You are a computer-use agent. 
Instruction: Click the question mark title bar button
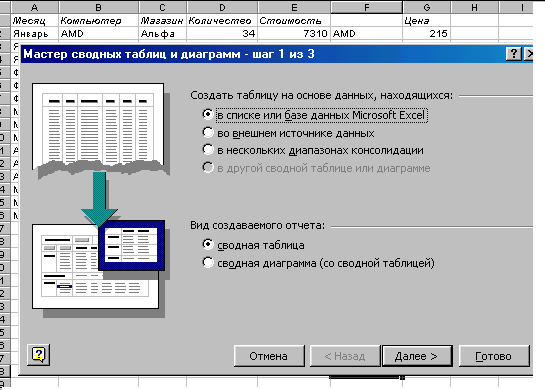point(514,54)
